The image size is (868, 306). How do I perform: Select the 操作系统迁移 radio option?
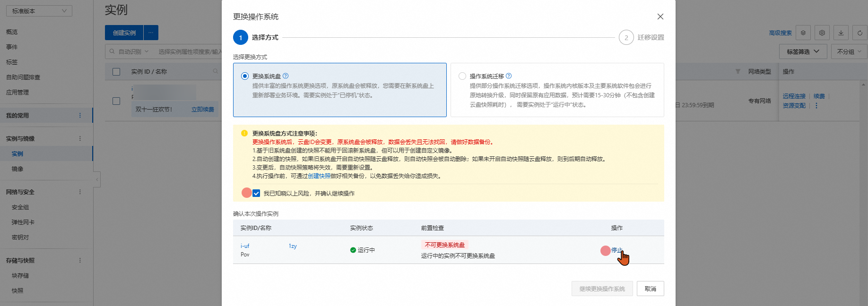click(462, 76)
